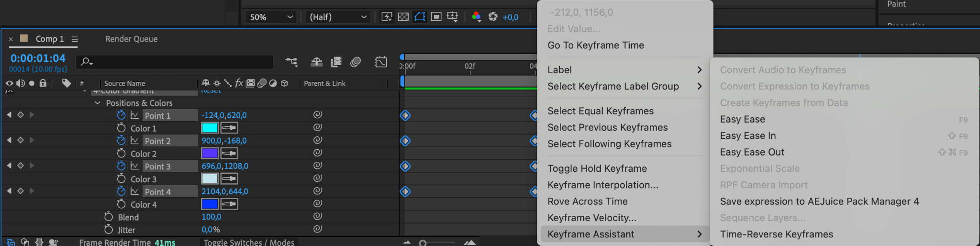Toggle the transparency grid in viewer
The width and height of the screenshot is (980, 246).
tap(403, 17)
